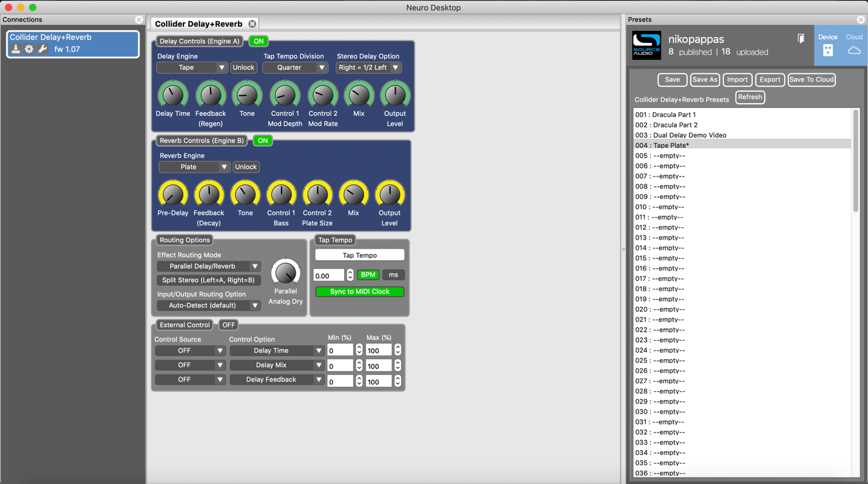The image size is (868, 484).
Task: Click the Save button in Presets
Action: point(673,79)
